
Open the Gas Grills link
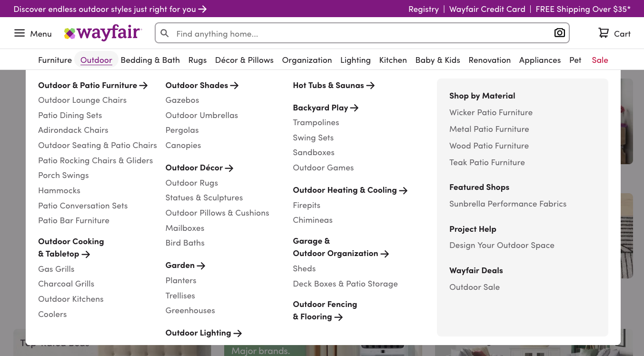(56, 268)
